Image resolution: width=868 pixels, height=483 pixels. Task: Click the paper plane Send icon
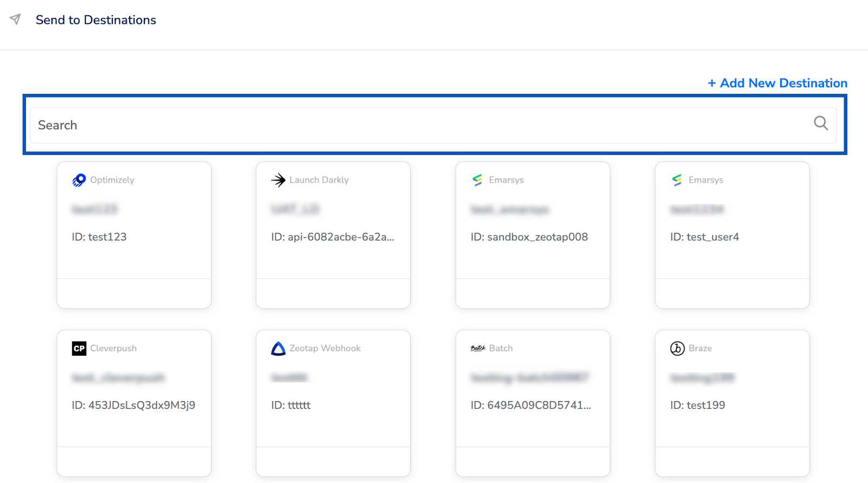[15, 20]
